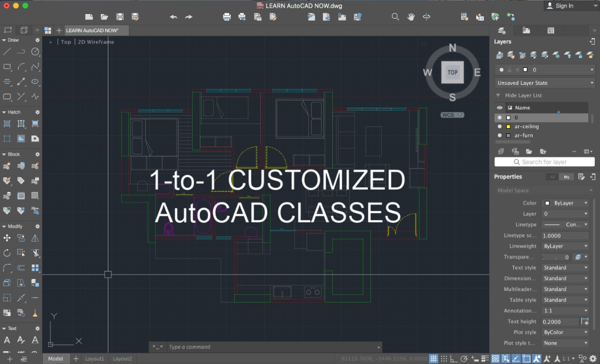Activate the Orbit tool in toolbar
Viewport: 600px width, 364px height.
point(427,17)
